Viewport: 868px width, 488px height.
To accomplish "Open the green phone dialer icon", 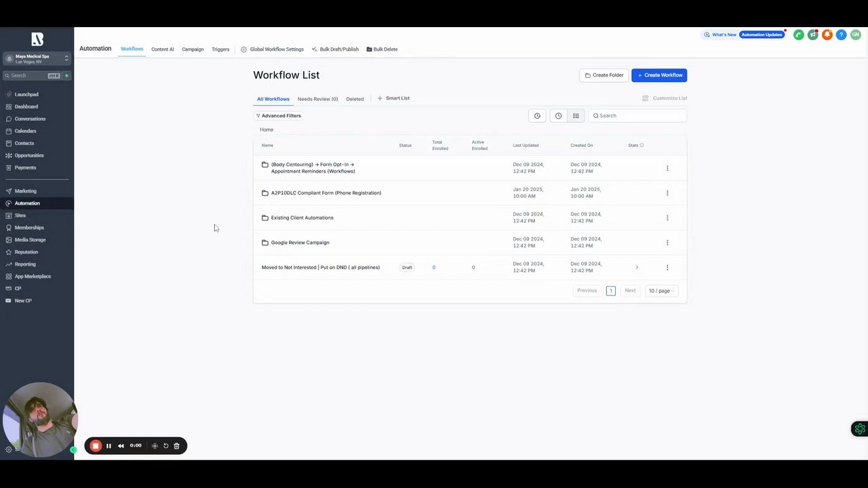I will click(799, 35).
